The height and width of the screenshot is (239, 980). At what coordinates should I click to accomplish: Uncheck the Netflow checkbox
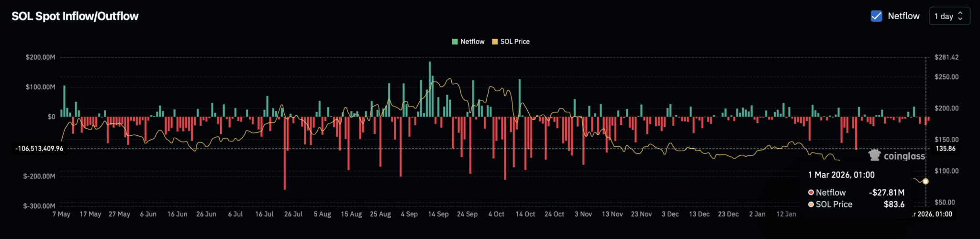click(x=876, y=16)
